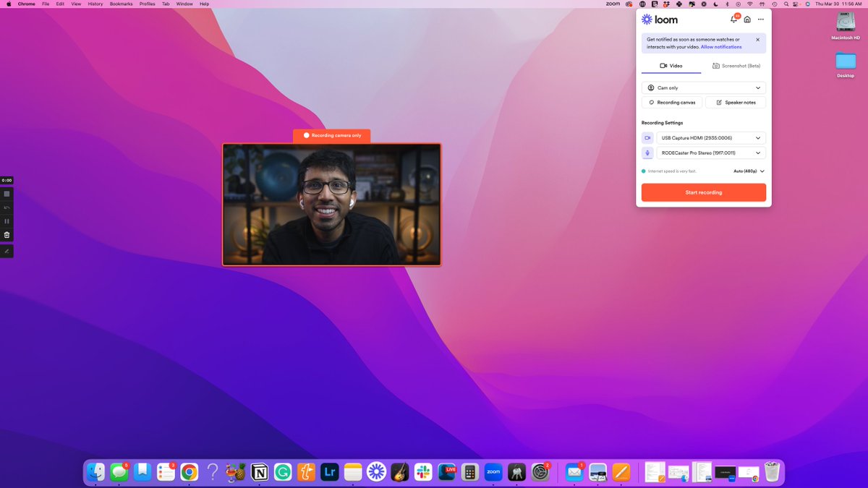Restart recording with the undo arrow
The width and height of the screenshot is (868, 488).
[x=7, y=207]
